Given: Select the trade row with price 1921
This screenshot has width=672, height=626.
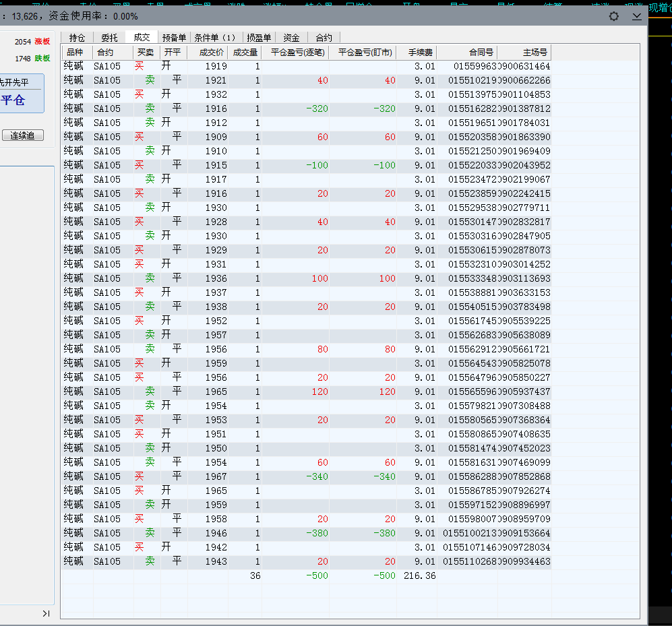Looking at the screenshot, I should pos(307,81).
